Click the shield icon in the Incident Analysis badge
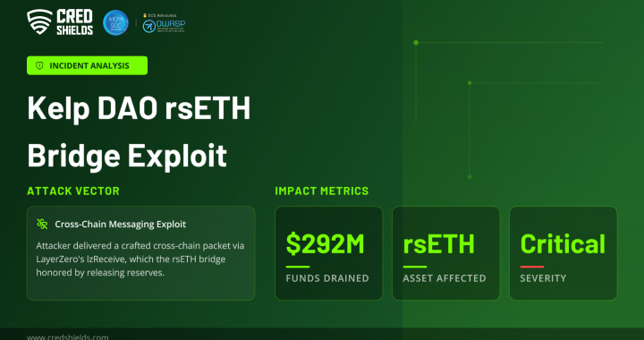644x340 pixels. pyautogui.click(x=39, y=65)
